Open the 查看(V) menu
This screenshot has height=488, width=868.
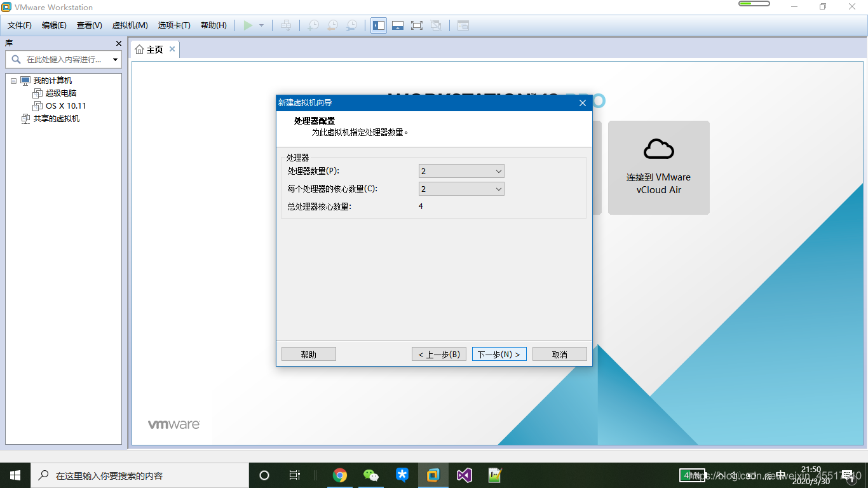[x=90, y=25]
